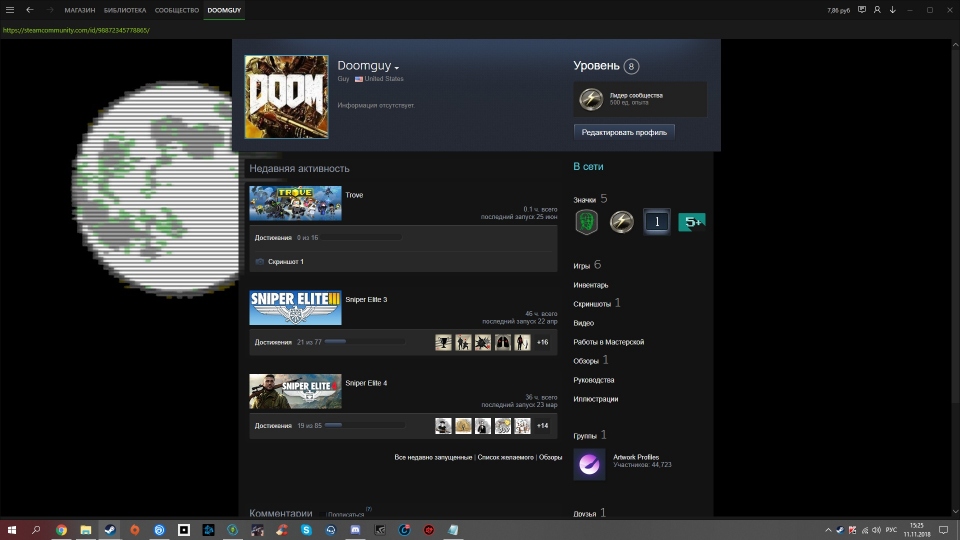The image size is (960, 540).
Task: Open the Artwork Profiles group name
Action: 636,457
